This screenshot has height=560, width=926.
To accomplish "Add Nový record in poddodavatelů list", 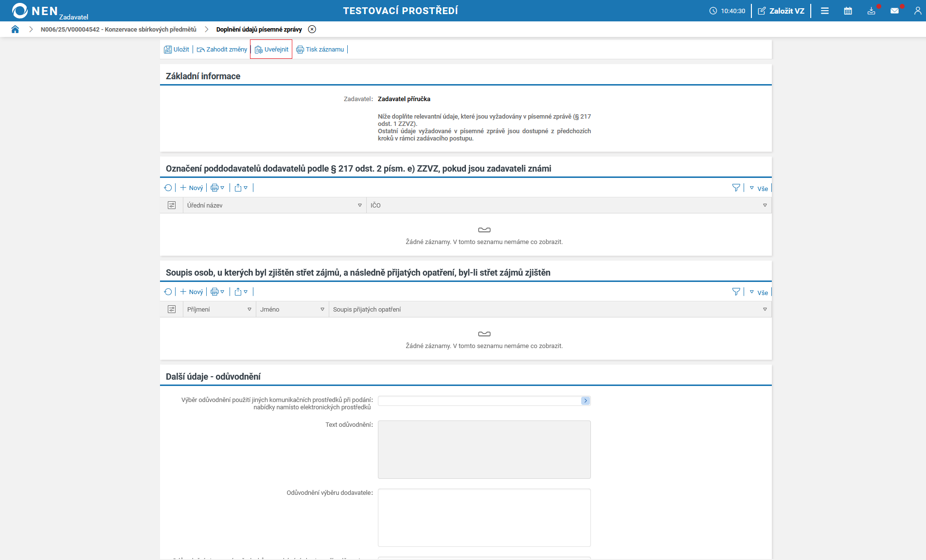I will pos(192,188).
